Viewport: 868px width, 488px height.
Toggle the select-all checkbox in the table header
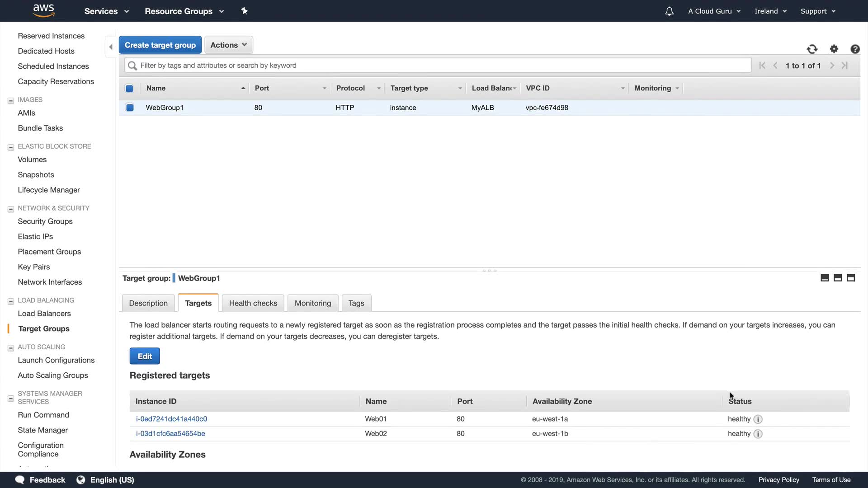(129, 89)
